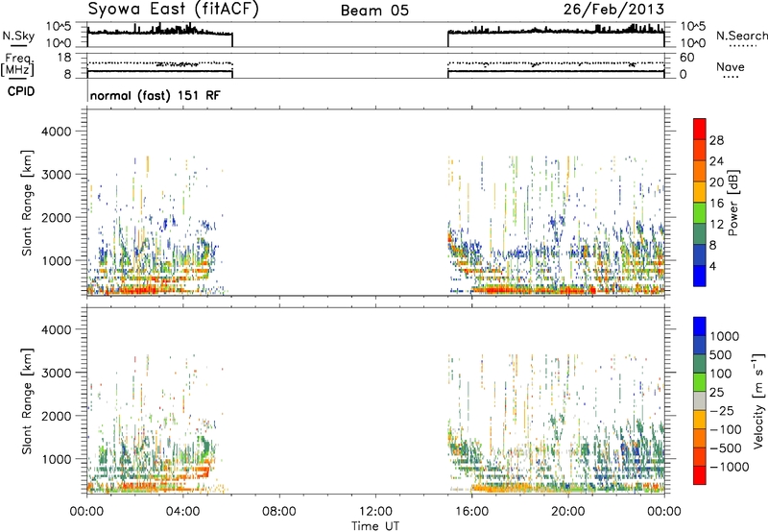Click the '4000' tick of the power panel
The width and height of the screenshot is (768, 532).
[56, 132]
